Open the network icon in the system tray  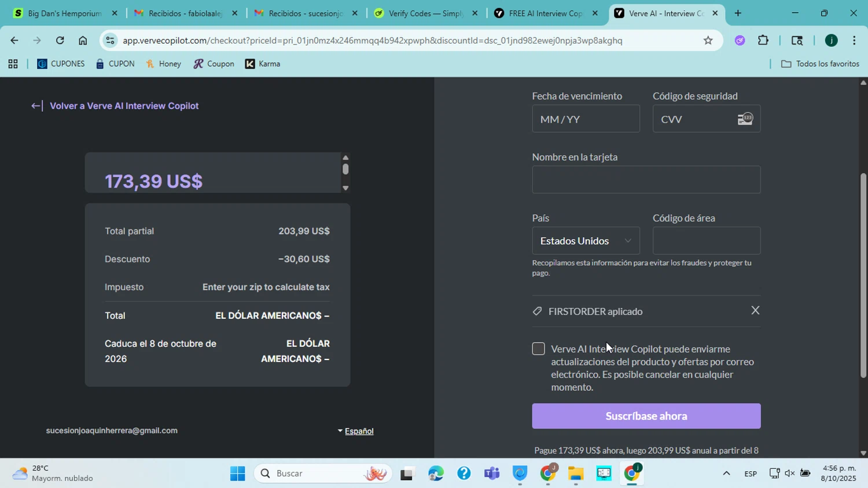[774, 474]
